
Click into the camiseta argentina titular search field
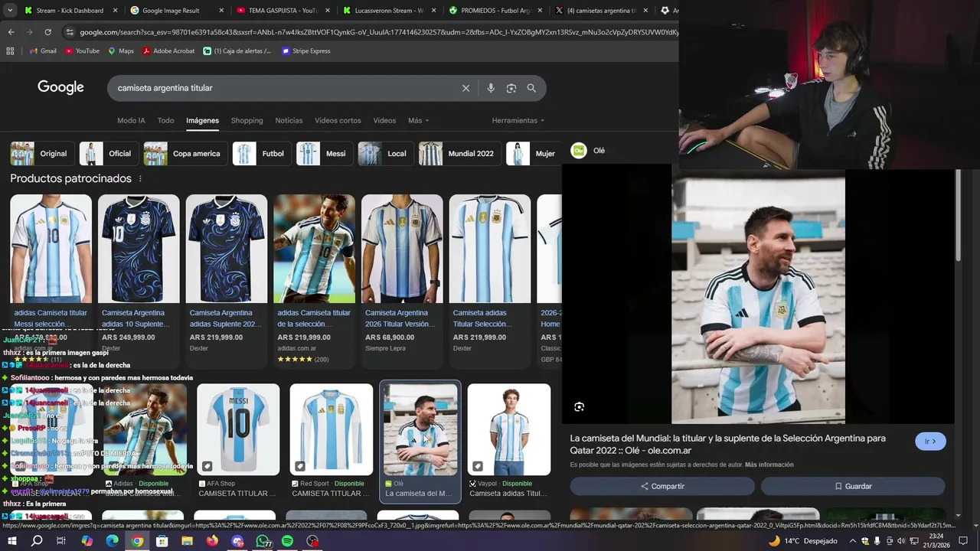(x=283, y=88)
